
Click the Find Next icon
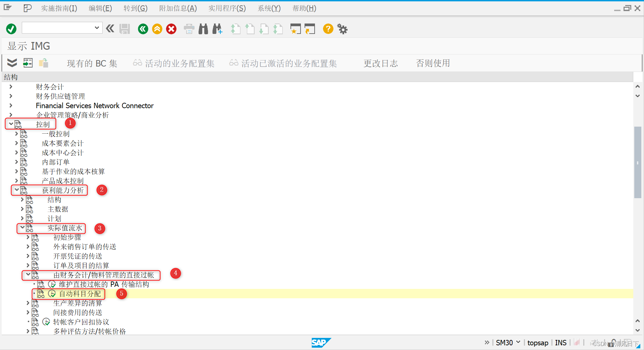coord(217,29)
